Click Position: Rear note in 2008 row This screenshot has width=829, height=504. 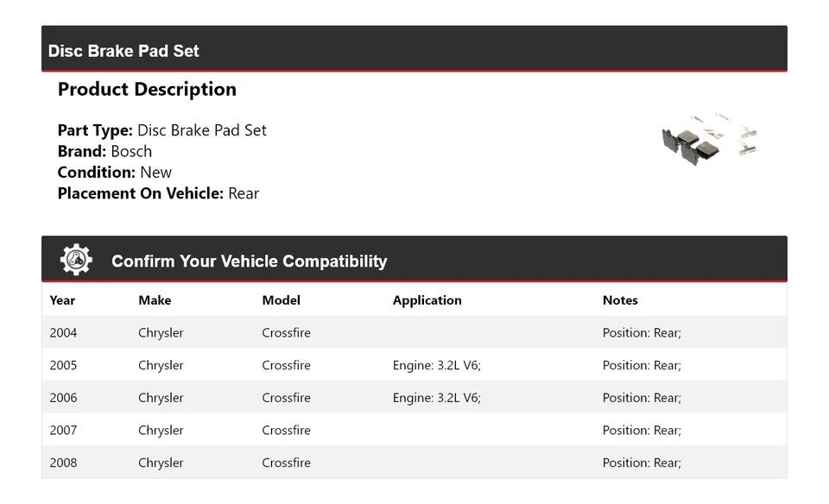coord(642,463)
